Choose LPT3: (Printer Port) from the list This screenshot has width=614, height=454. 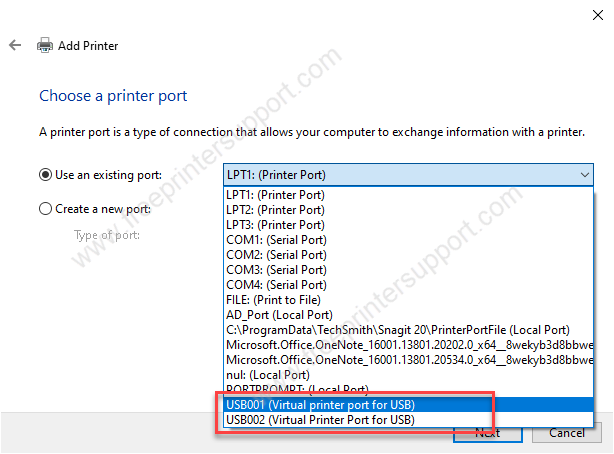tap(408, 225)
